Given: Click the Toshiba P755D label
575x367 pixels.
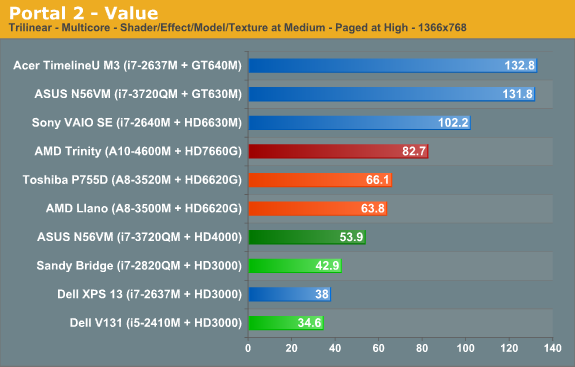Looking at the screenshot, I should [x=132, y=180].
